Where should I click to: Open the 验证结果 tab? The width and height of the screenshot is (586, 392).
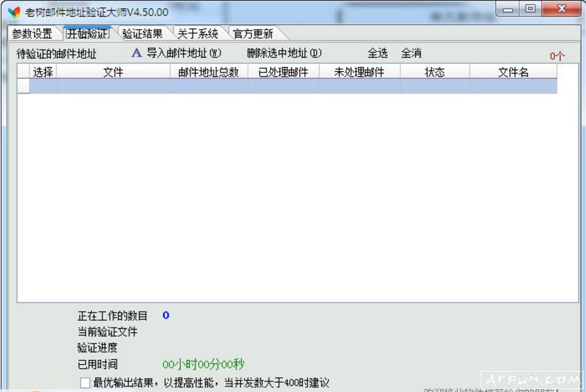(142, 33)
